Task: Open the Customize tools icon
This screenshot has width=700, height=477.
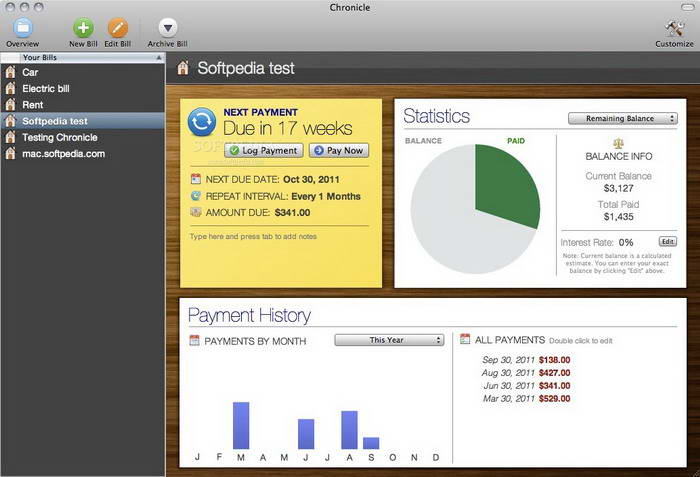Action: click(x=674, y=29)
